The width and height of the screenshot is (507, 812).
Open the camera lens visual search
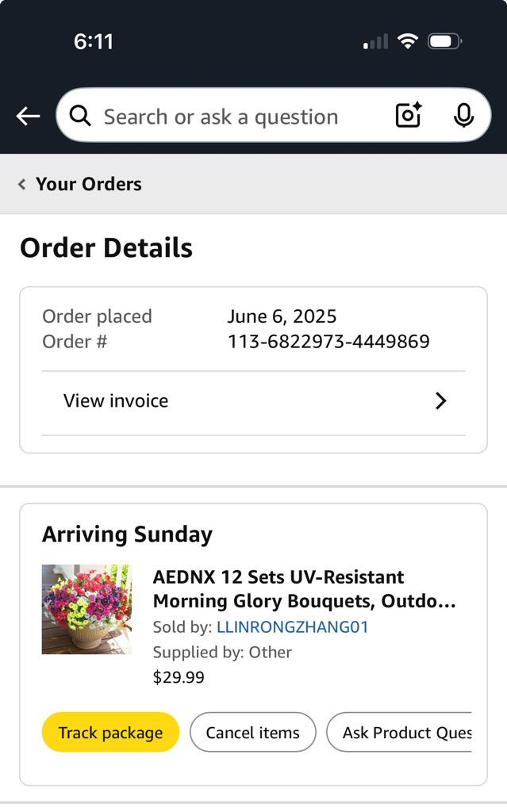(409, 116)
